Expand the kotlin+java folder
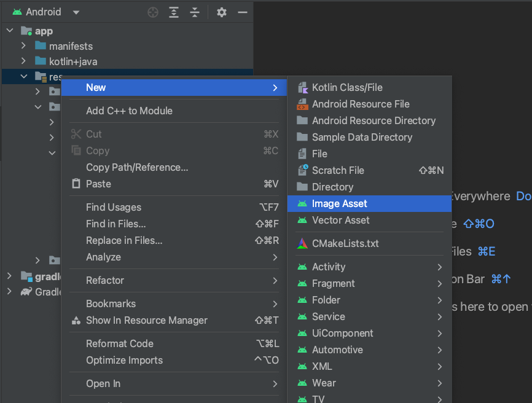The image size is (532, 403). pos(24,61)
